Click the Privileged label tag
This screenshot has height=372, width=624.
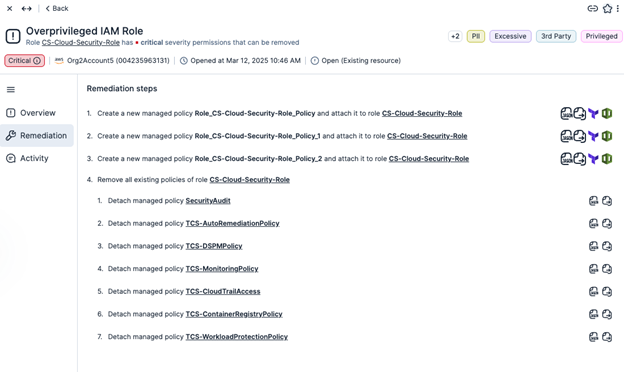tap(601, 36)
